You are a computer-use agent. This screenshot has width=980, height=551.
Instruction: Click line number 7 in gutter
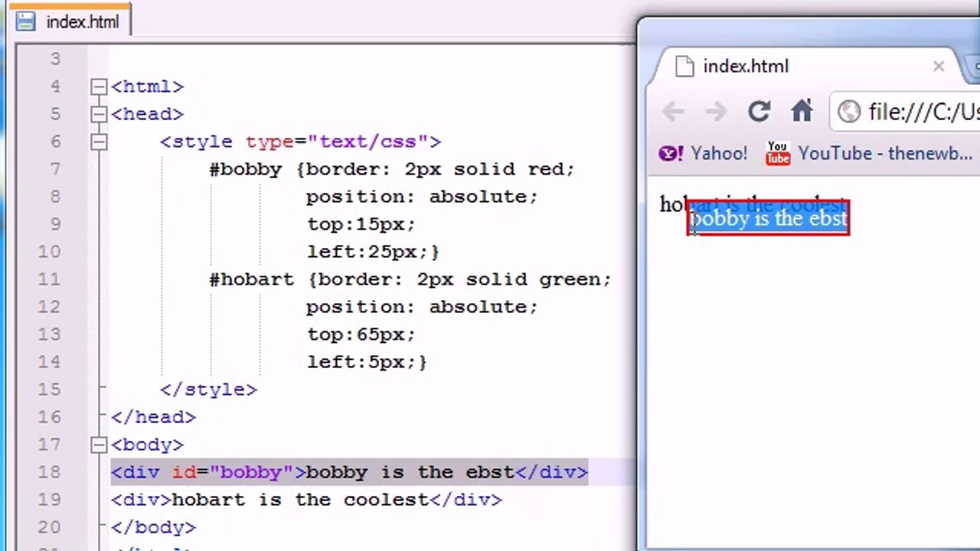[x=54, y=169]
